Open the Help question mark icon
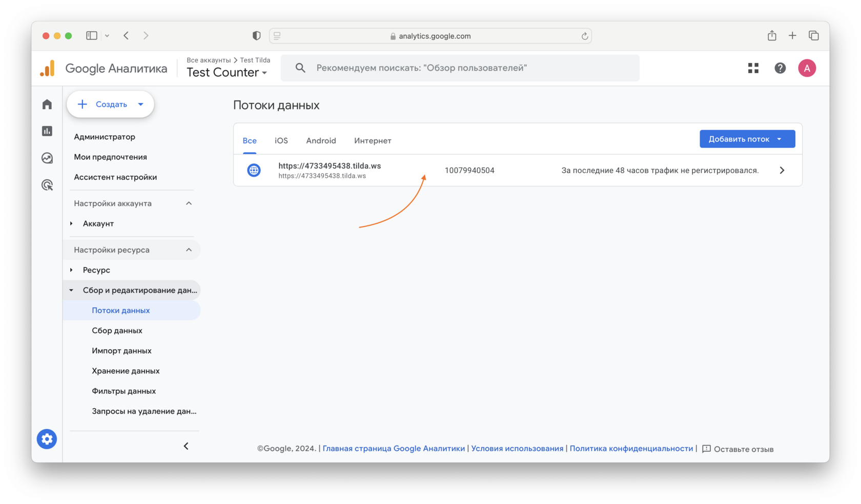 [780, 68]
